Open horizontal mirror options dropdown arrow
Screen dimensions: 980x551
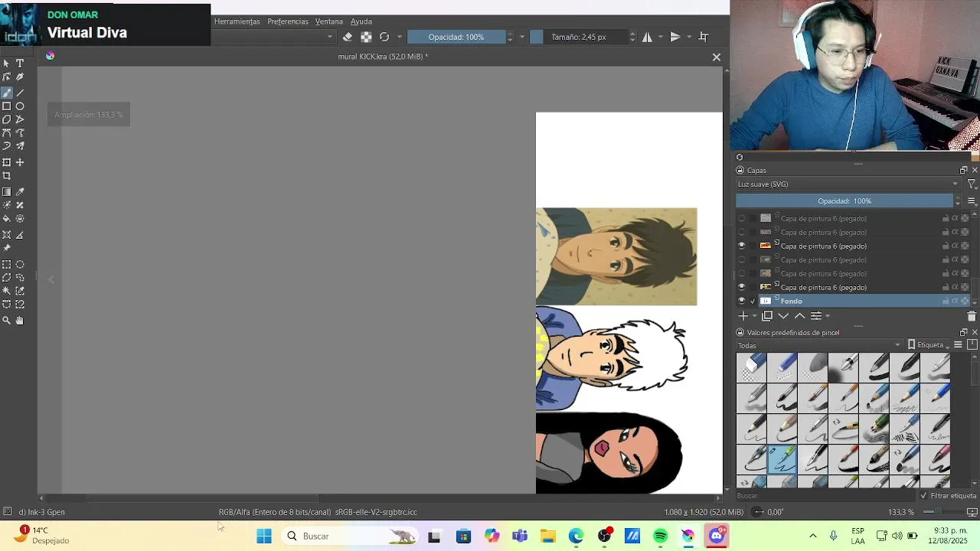661,37
